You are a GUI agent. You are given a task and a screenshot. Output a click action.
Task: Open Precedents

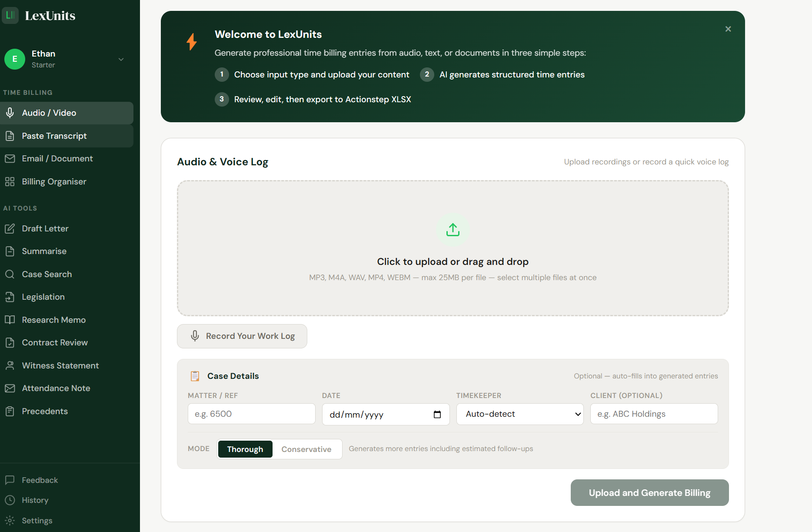[67, 411]
